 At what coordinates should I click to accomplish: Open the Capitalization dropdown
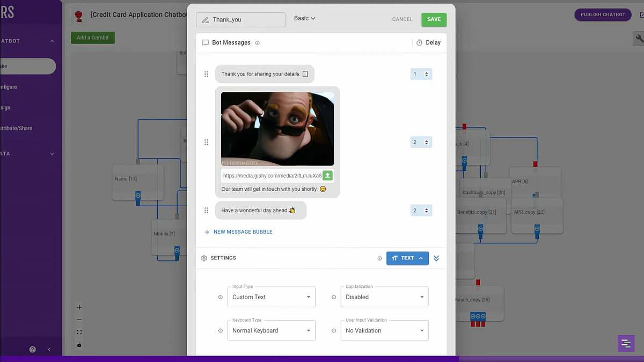pyautogui.click(x=385, y=297)
